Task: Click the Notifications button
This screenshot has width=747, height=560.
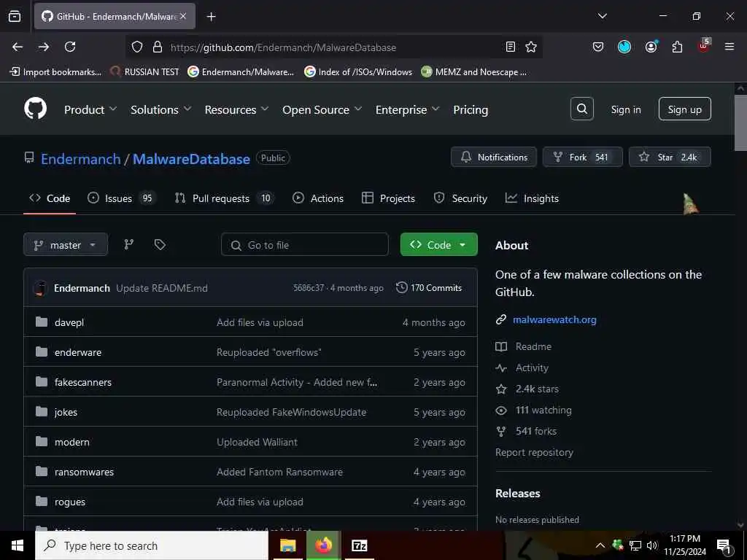Action: 494,157
